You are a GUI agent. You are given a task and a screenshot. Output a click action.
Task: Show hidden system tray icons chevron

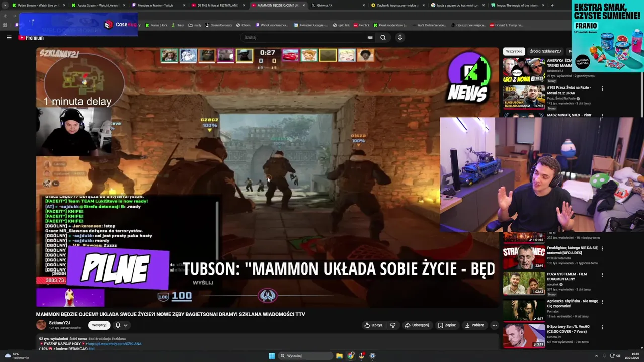[596, 356]
